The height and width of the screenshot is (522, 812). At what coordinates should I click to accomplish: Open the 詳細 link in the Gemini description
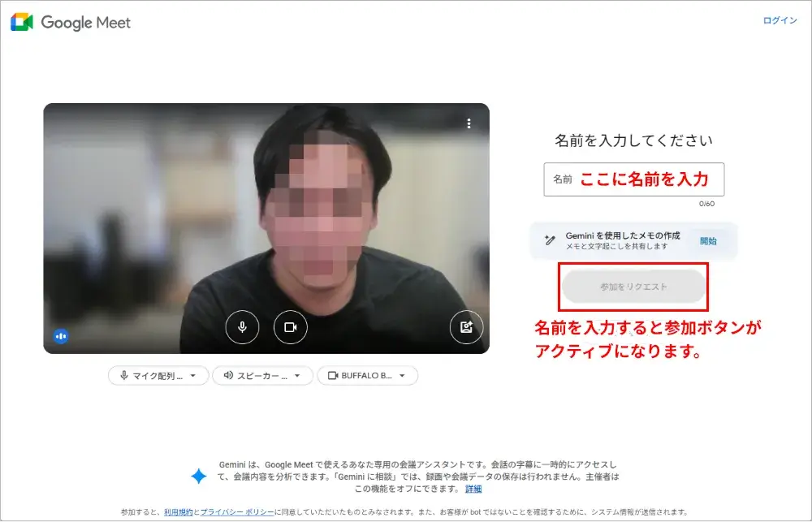pos(472,489)
